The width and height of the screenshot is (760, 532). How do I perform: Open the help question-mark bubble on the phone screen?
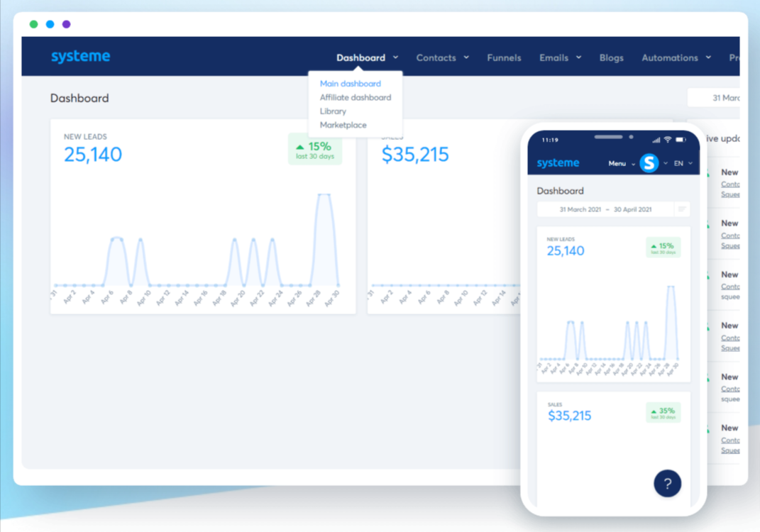667,483
